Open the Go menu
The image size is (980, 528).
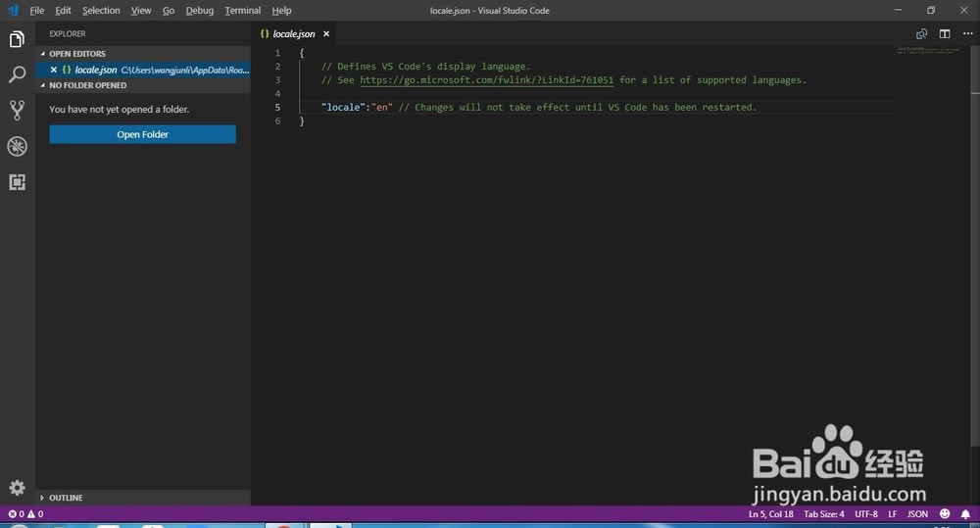tap(169, 10)
